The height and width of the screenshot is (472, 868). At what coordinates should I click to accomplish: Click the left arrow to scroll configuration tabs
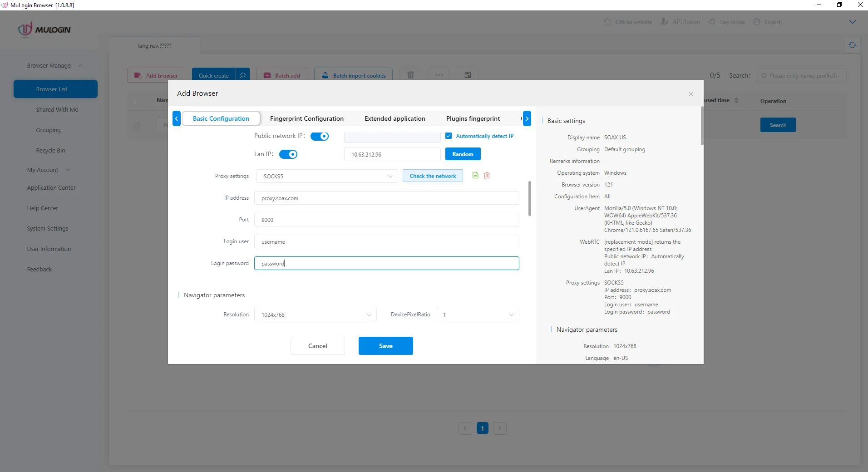click(x=177, y=118)
